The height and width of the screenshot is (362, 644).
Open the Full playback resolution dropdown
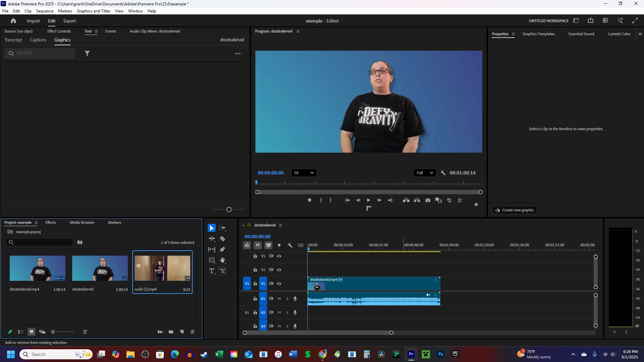tap(425, 173)
